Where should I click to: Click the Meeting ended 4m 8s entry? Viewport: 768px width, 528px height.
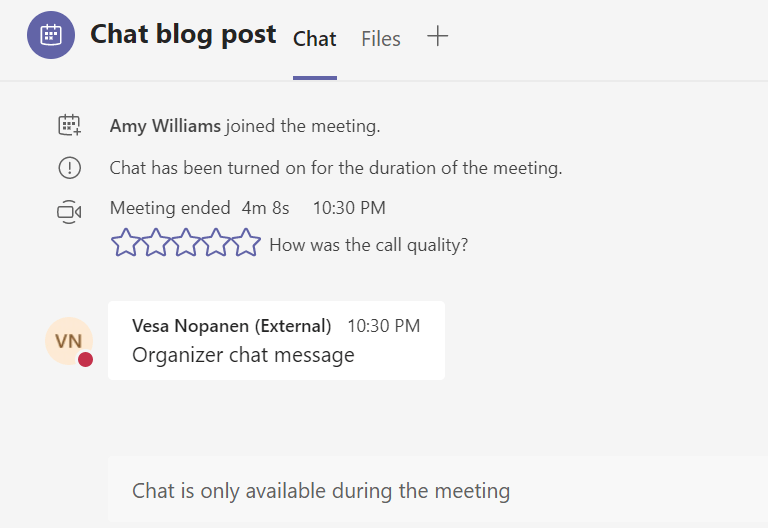(199, 208)
